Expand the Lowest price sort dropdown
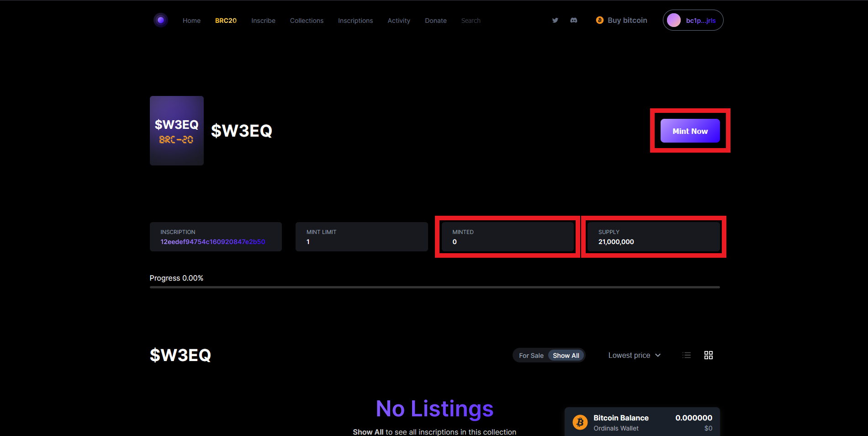868x436 pixels. 634,355
